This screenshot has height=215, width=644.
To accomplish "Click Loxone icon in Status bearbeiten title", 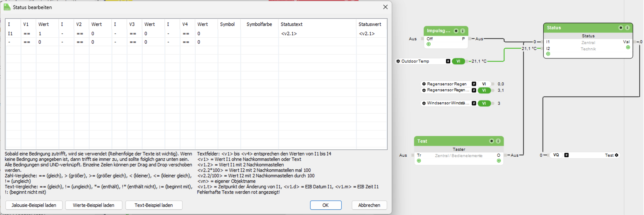I will tap(7, 7).
